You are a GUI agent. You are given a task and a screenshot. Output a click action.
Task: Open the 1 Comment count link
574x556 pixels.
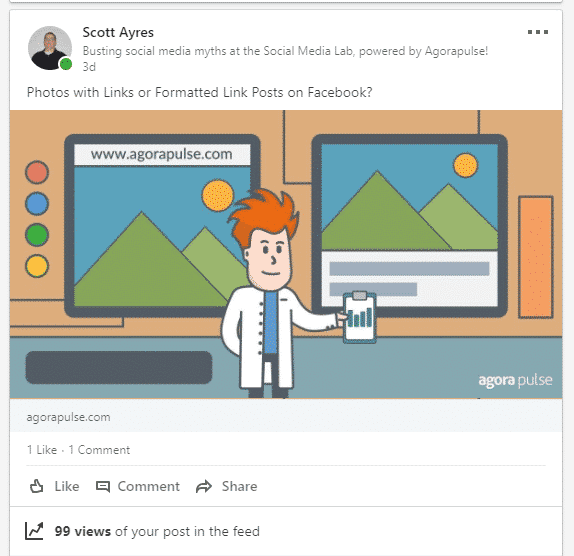point(99,449)
